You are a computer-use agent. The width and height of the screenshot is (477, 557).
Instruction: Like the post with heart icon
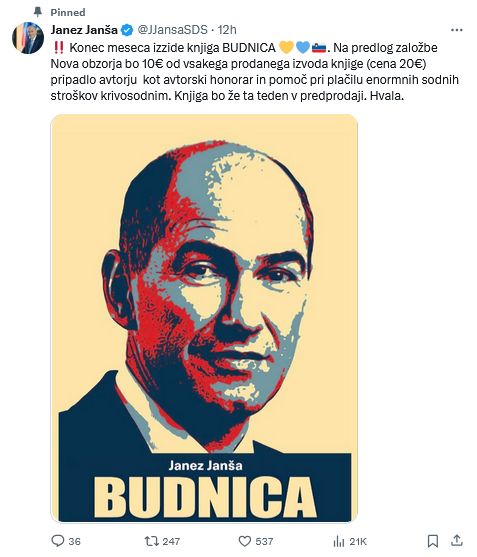244,541
